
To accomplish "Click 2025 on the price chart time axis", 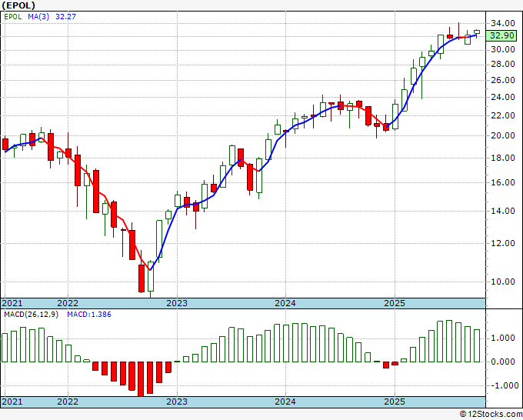I will (x=395, y=303).
